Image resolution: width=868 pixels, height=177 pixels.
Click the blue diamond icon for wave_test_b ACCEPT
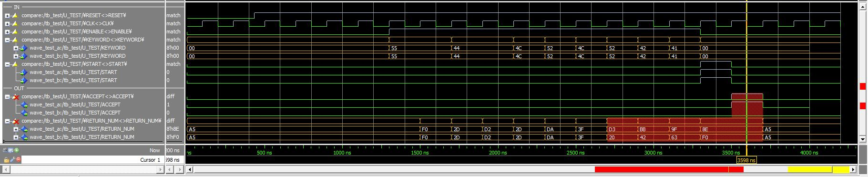click(x=23, y=113)
